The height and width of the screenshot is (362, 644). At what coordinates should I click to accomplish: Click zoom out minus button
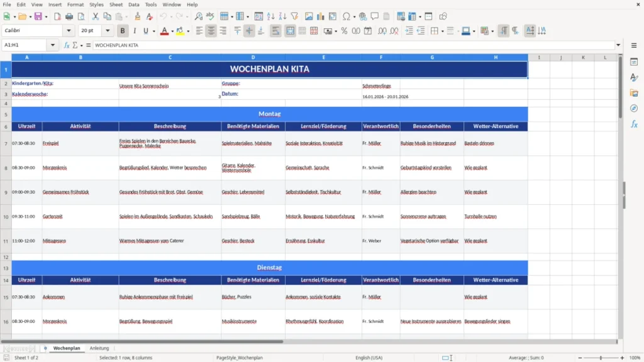click(x=580, y=358)
